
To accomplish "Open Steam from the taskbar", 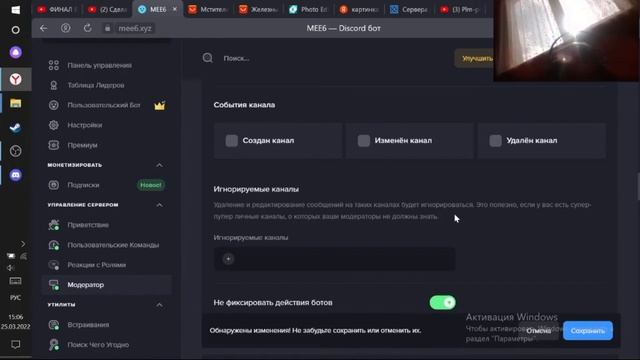I will (16, 128).
